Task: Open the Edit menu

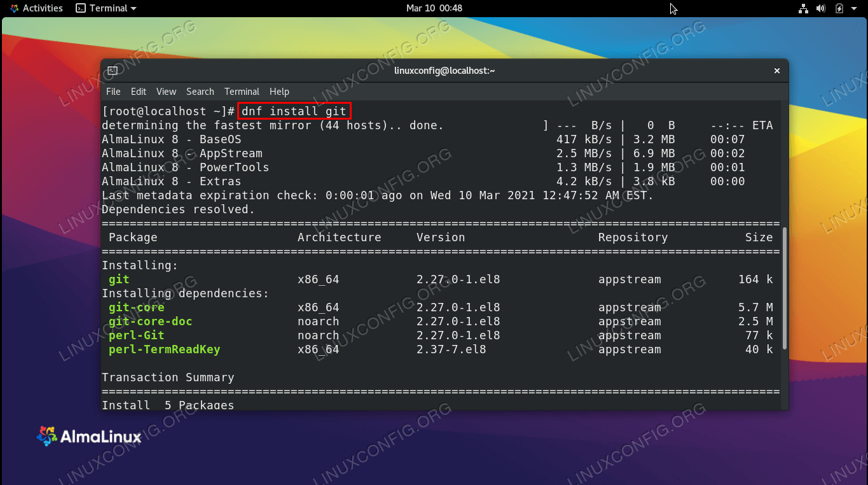Action: [x=139, y=92]
